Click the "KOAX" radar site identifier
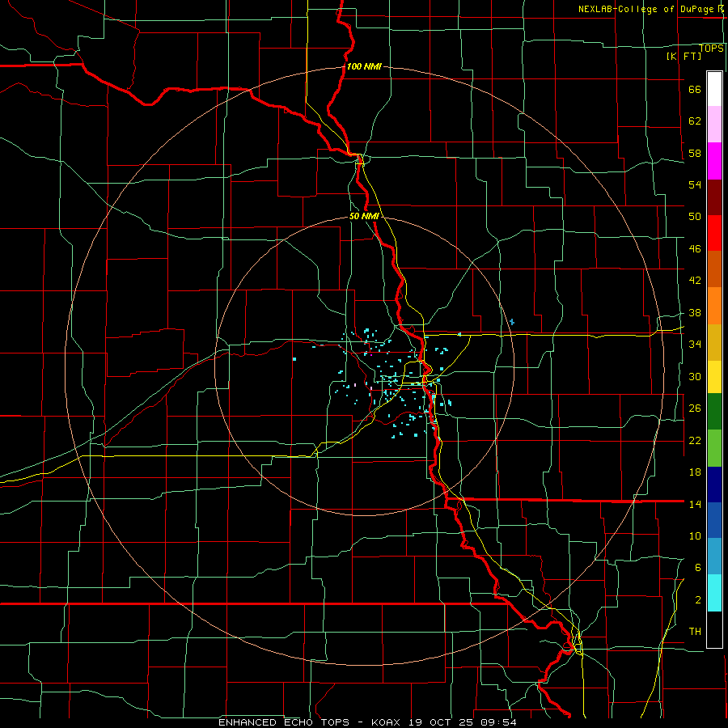The height and width of the screenshot is (728, 728). (385, 722)
